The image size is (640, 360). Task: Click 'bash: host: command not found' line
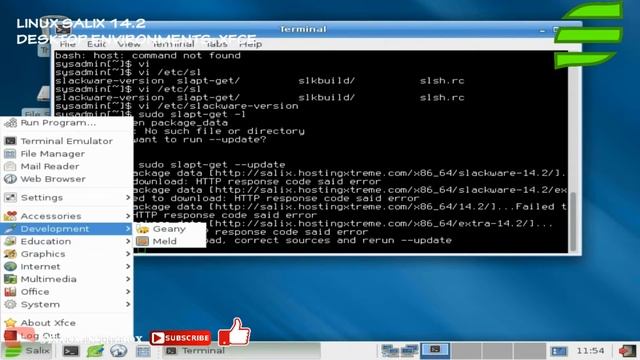pos(148,56)
